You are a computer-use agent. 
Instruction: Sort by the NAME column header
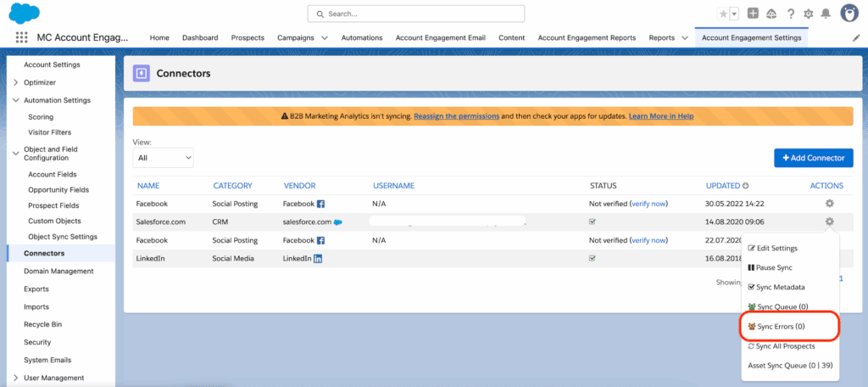click(x=148, y=186)
